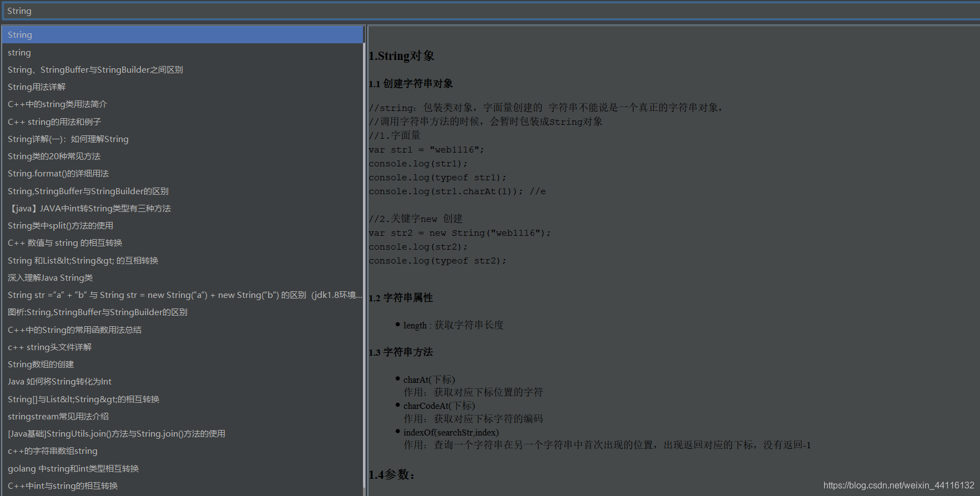Open 'String数组的创建' result
Screen dimensions: 980x496
click(183, 364)
